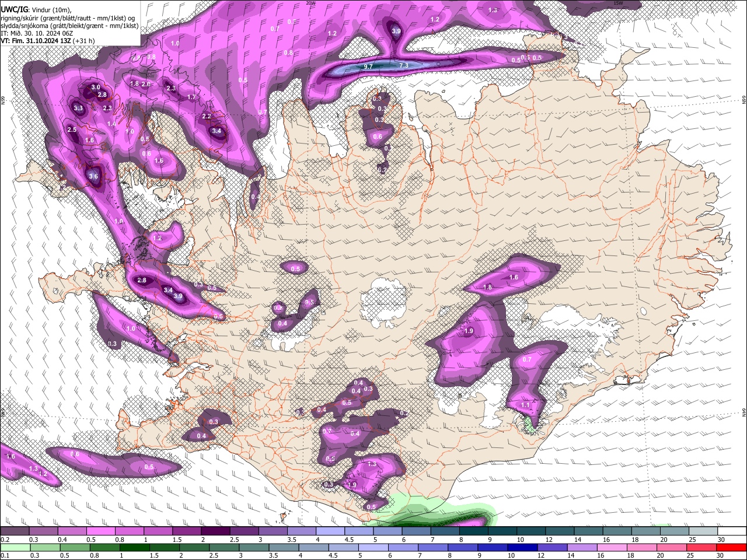Screen dimensions: 747x560
Task: Pick the bright pink 0.5 swatch in snow scale
Action: 100,531
